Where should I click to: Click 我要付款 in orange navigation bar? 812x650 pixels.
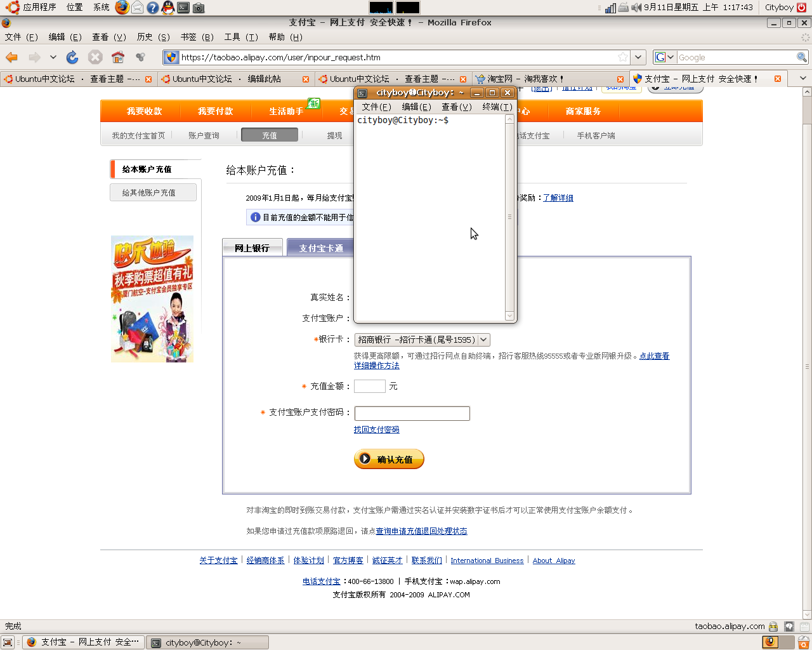[x=215, y=111]
